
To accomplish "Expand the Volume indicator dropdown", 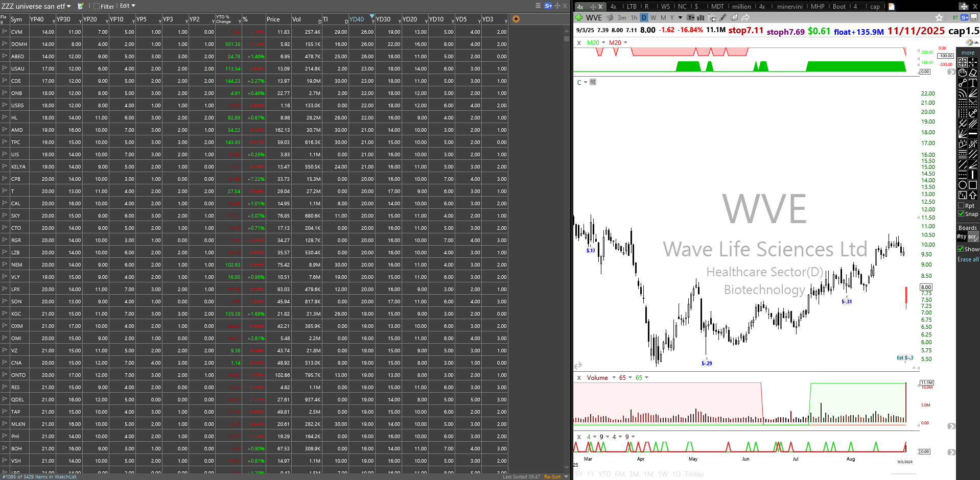I will 614,378.
